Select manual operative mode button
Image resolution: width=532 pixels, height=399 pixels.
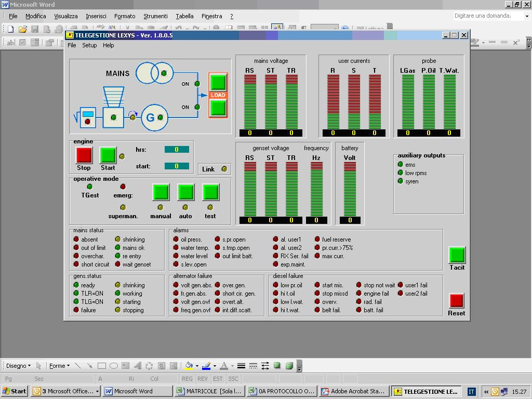point(161,192)
